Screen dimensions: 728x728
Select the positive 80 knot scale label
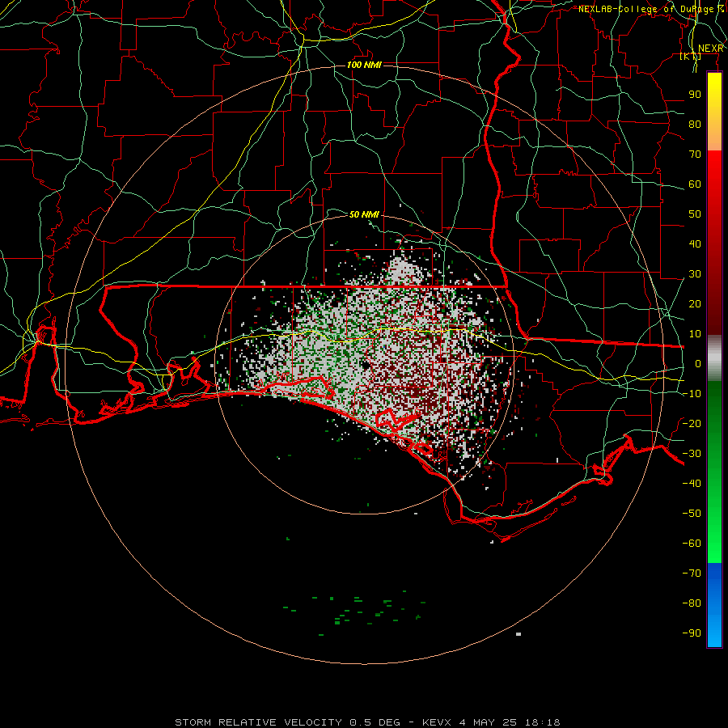pos(695,125)
